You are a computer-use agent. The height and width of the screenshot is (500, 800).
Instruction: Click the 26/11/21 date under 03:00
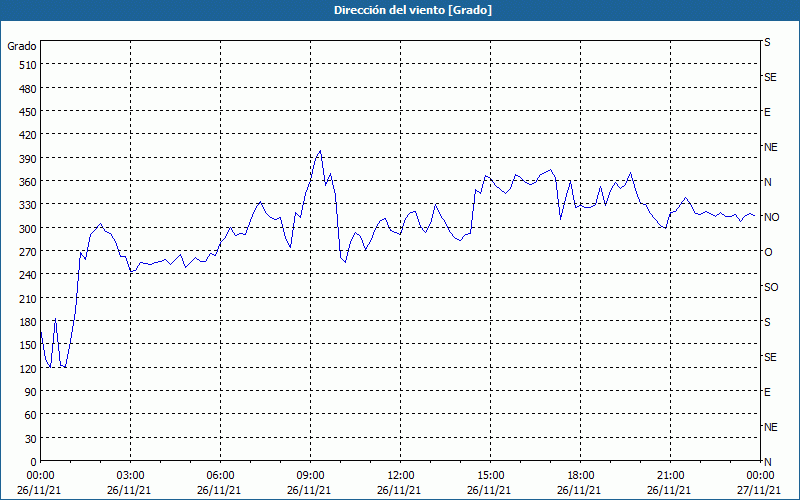(129, 490)
